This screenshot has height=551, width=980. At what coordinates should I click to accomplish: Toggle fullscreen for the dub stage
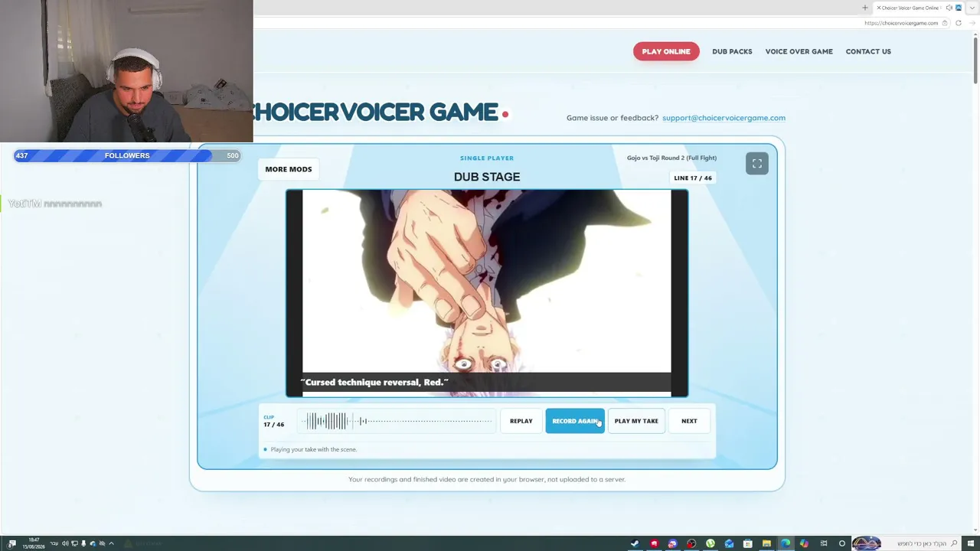756,164
